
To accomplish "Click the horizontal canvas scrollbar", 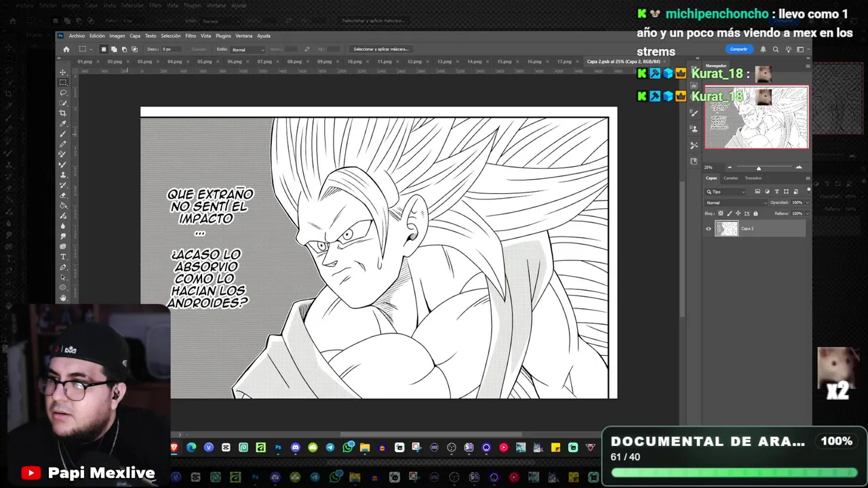I will point(431,435).
